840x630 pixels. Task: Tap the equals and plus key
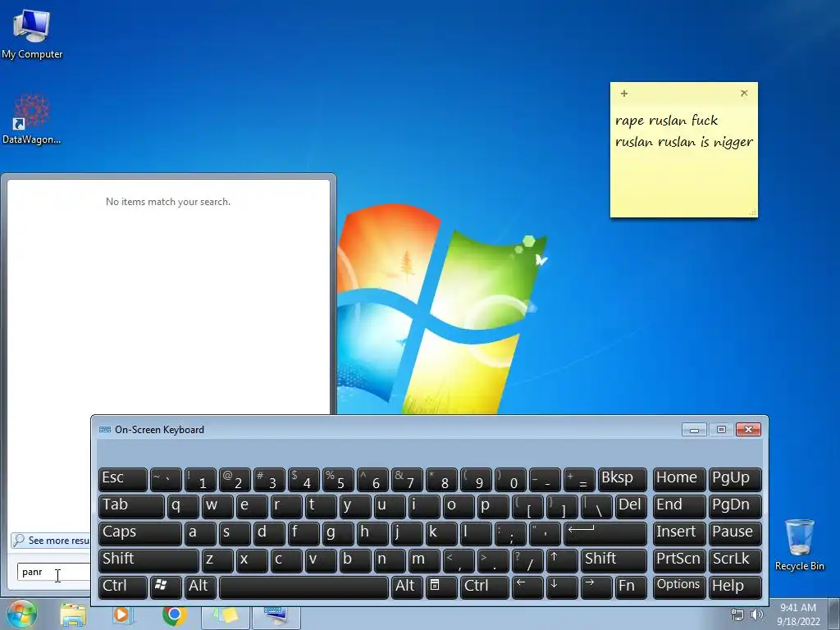(579, 479)
